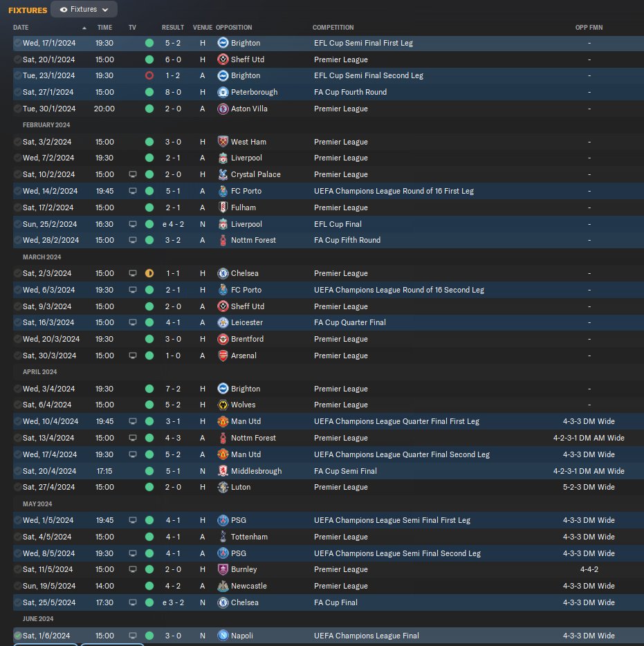Click the Peterborough club badge
Viewport: 644px width, 646px height.
[223, 92]
